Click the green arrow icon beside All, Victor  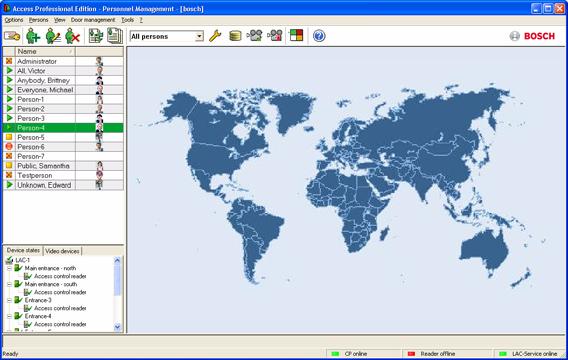click(x=9, y=71)
